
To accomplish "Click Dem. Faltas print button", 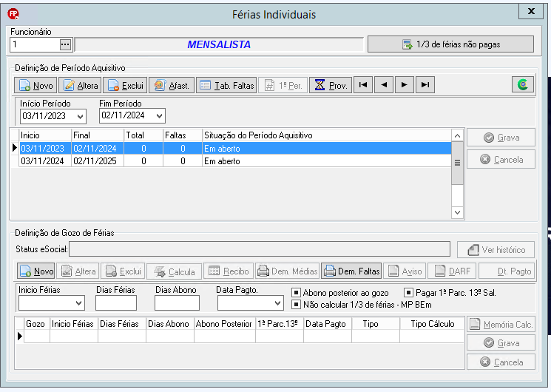I will (x=351, y=271).
